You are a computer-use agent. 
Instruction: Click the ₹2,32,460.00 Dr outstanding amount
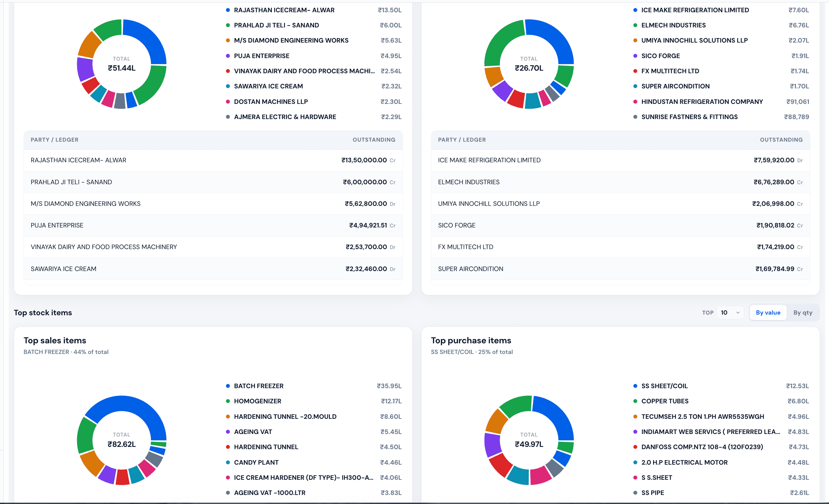point(370,269)
